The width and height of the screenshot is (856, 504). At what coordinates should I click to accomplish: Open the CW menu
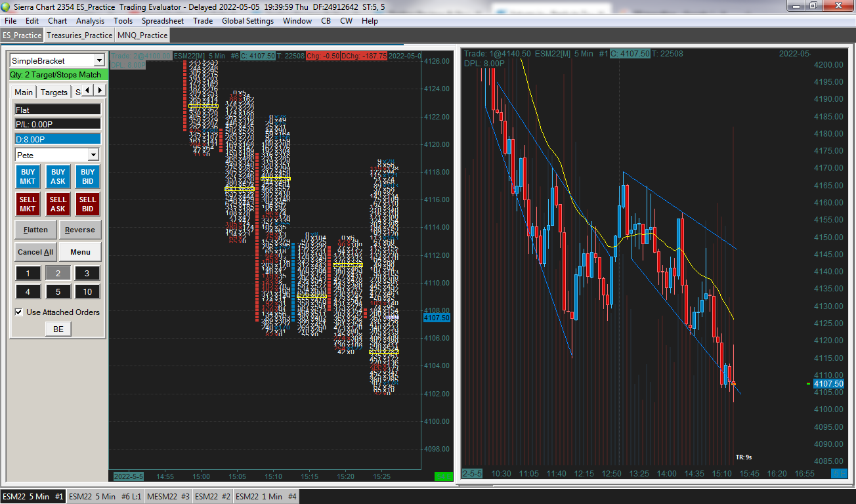tap(347, 21)
